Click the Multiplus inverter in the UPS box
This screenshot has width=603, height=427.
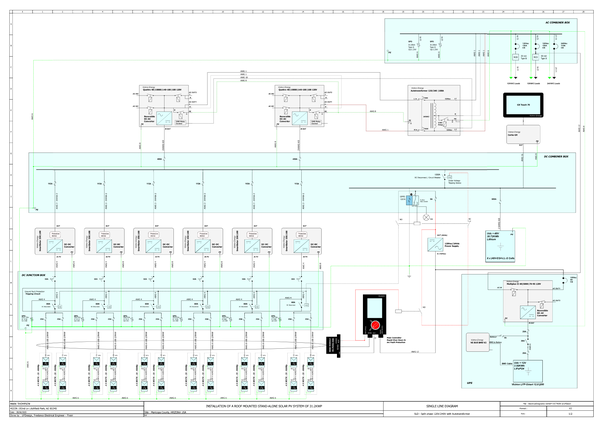pyautogui.click(x=528, y=300)
